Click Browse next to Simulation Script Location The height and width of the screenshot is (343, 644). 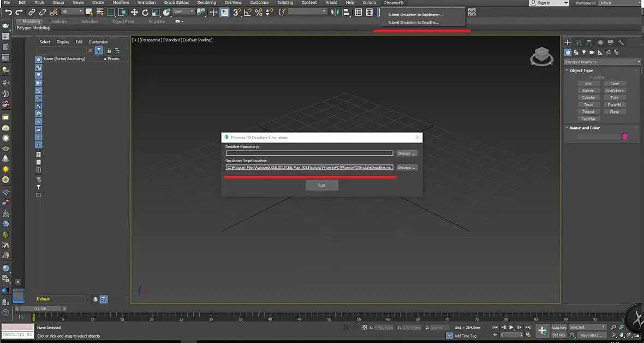pyautogui.click(x=407, y=167)
